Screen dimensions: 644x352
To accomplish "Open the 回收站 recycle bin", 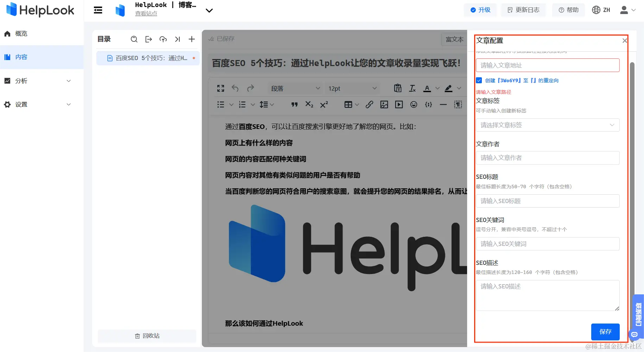I will coord(147,336).
